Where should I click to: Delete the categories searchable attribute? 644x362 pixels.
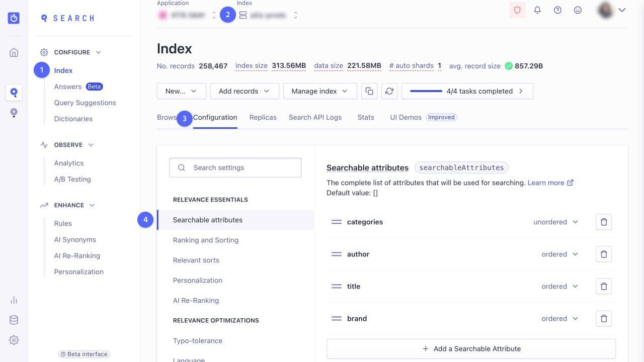click(x=604, y=222)
